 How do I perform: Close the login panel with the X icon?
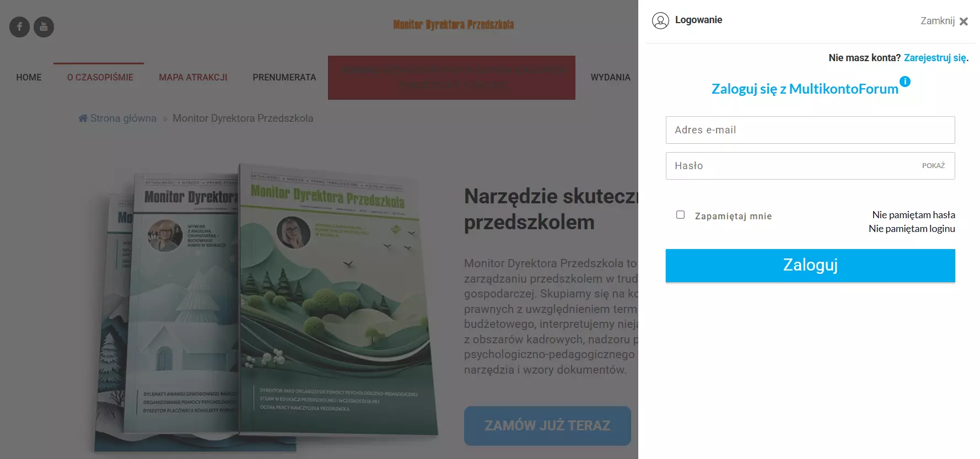point(963,21)
